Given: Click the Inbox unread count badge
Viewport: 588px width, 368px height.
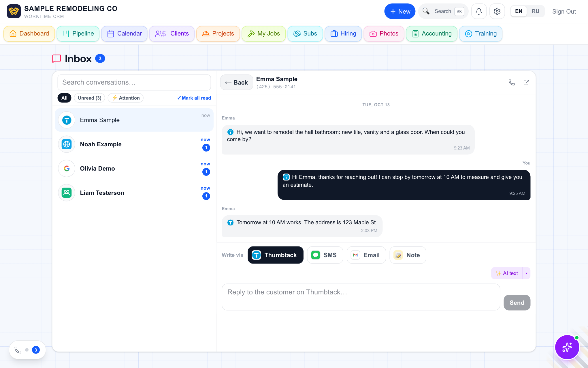Looking at the screenshot, I should pyautogui.click(x=100, y=59).
